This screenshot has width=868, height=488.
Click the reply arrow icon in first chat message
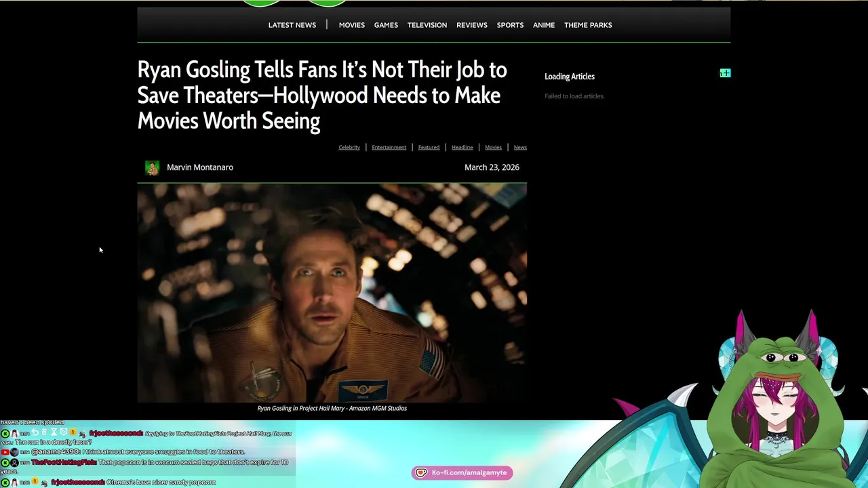coord(35,432)
